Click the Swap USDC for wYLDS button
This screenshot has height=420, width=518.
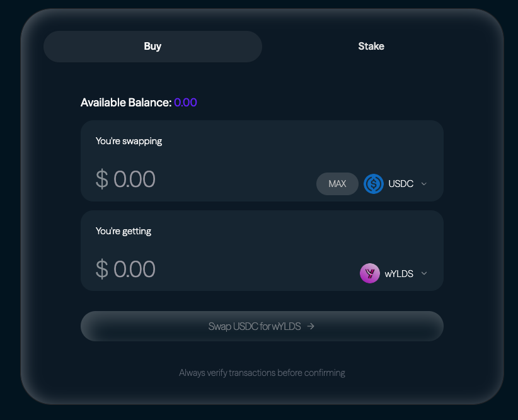[262, 326]
